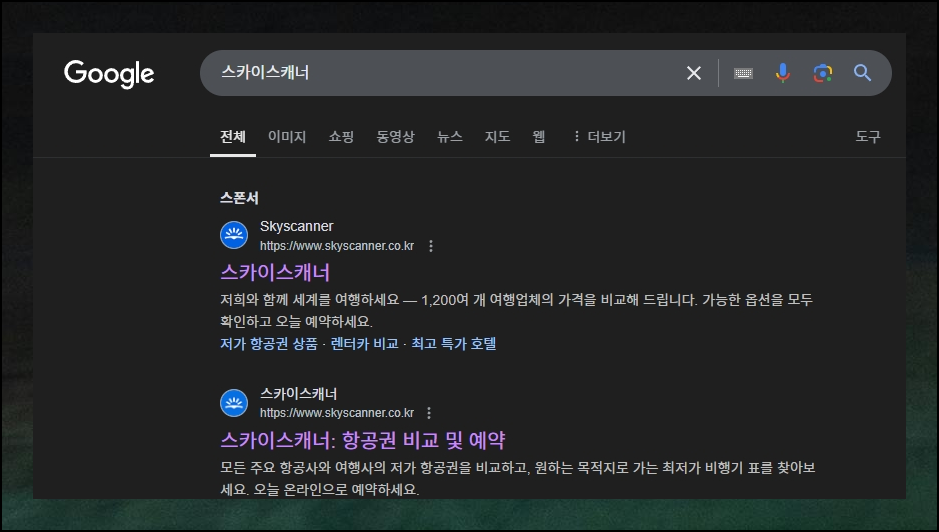Follow the 렌터카 비교 sitelink
The image size is (939, 532).
click(x=365, y=344)
